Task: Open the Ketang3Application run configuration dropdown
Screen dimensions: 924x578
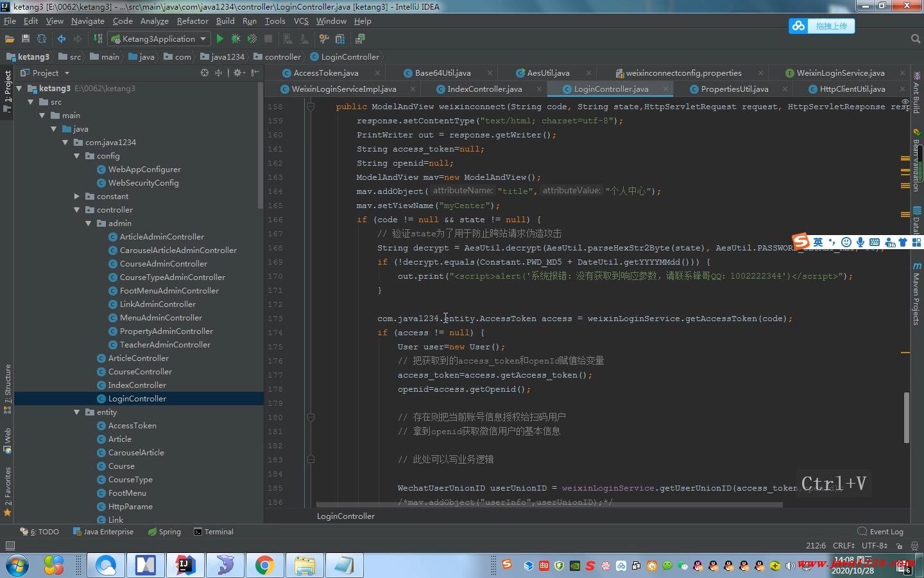Action: click(158, 39)
